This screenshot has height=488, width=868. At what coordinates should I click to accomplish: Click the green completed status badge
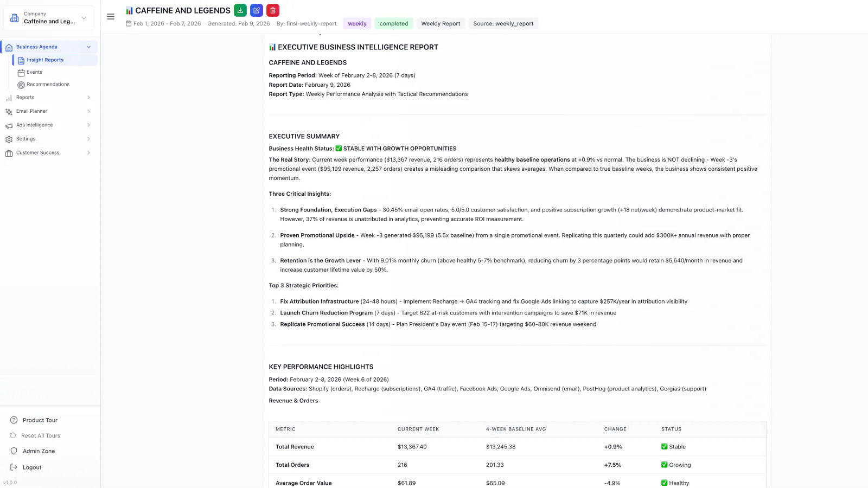click(394, 23)
